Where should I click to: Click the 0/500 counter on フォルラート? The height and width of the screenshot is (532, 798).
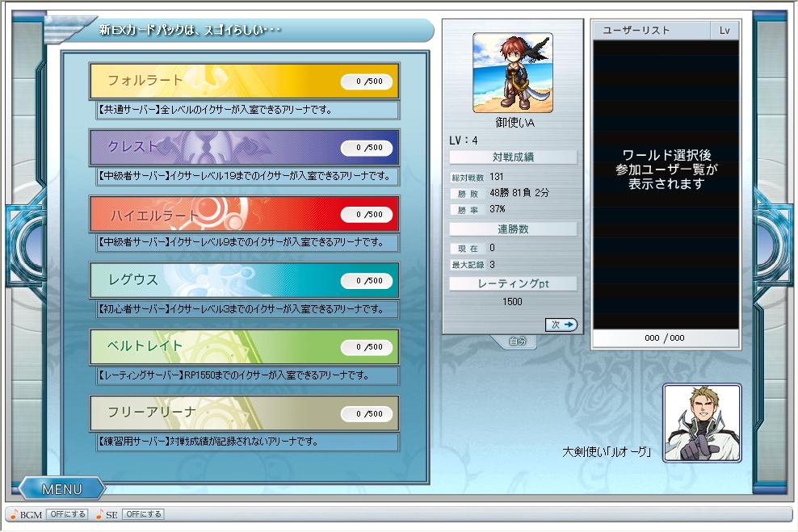(x=367, y=82)
